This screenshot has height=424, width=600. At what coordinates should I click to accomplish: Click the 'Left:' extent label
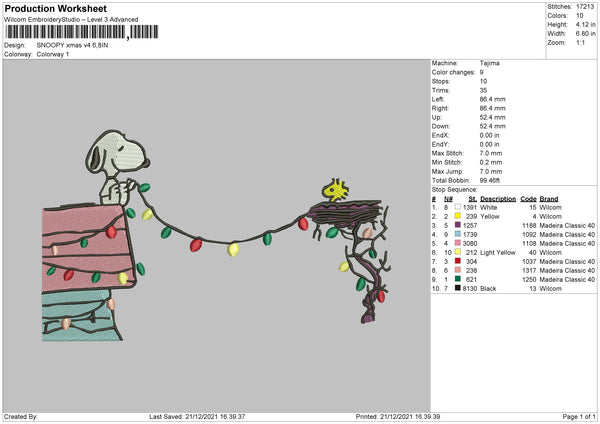coord(438,99)
